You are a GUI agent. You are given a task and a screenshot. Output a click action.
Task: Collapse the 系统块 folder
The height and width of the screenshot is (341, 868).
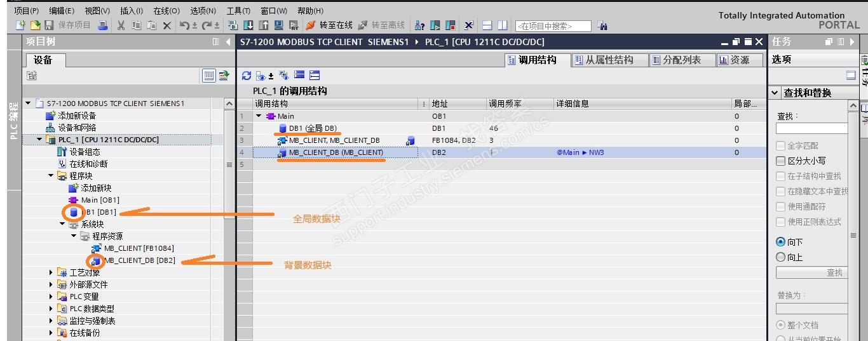pyautogui.click(x=62, y=224)
